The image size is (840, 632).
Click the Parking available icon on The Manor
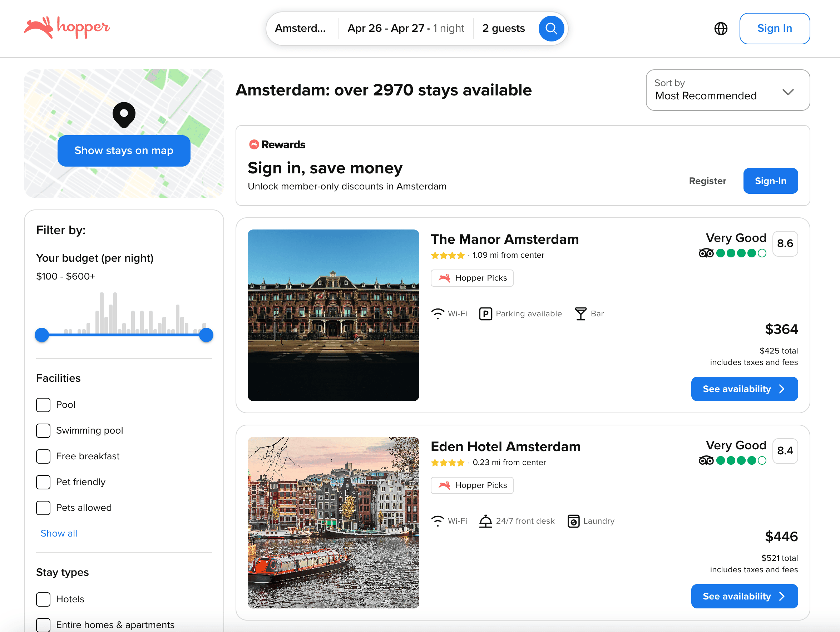(485, 314)
